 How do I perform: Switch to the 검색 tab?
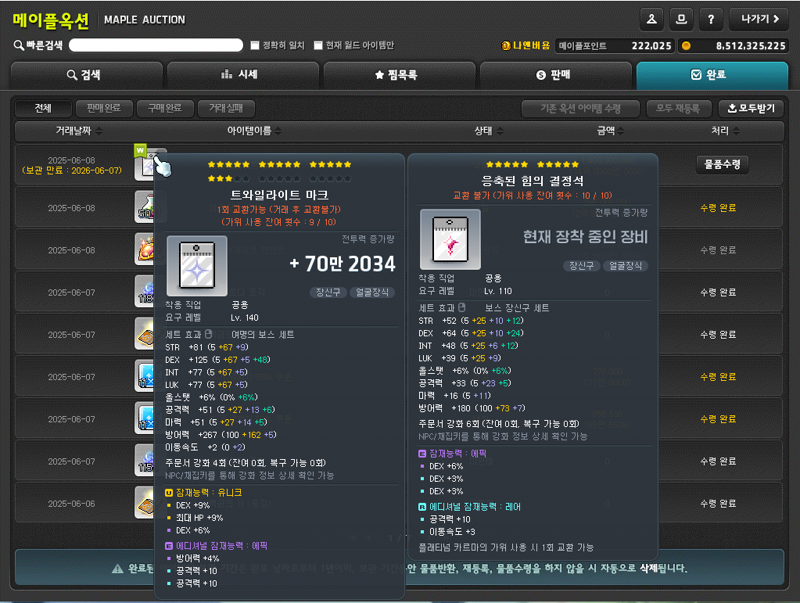click(x=87, y=75)
